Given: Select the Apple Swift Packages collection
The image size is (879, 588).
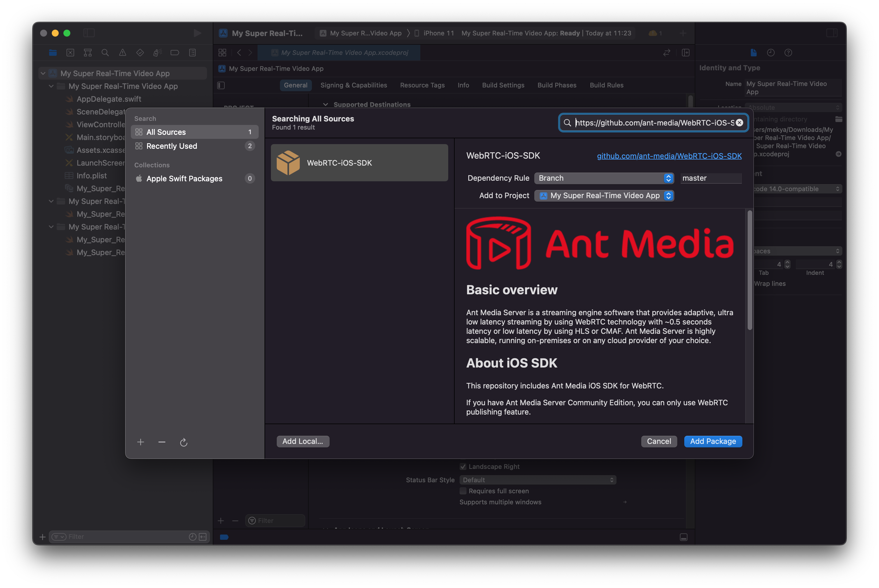Looking at the screenshot, I should [195, 178].
